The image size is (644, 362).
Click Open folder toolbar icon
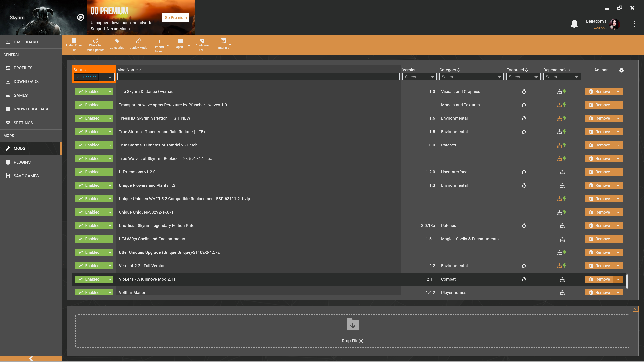(x=180, y=41)
